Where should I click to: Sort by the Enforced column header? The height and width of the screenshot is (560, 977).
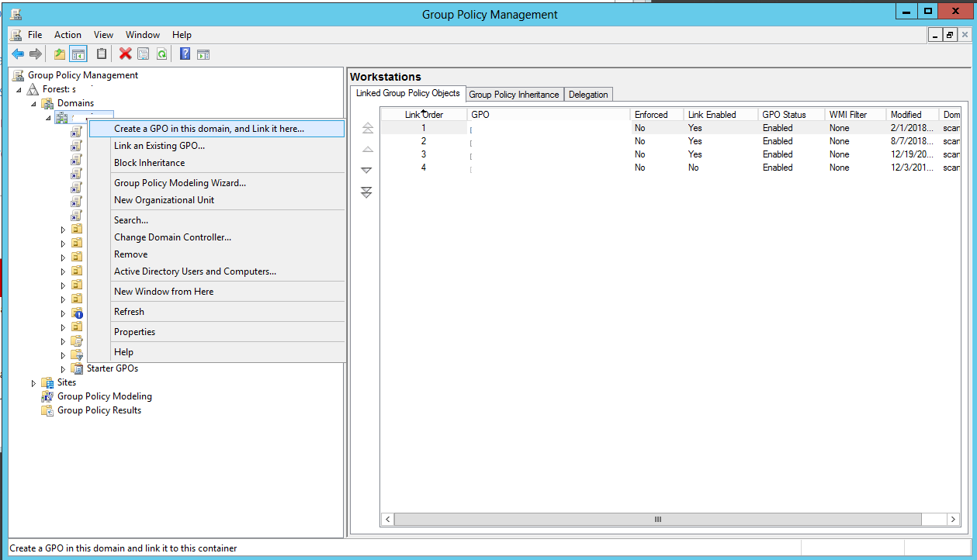[657, 115]
